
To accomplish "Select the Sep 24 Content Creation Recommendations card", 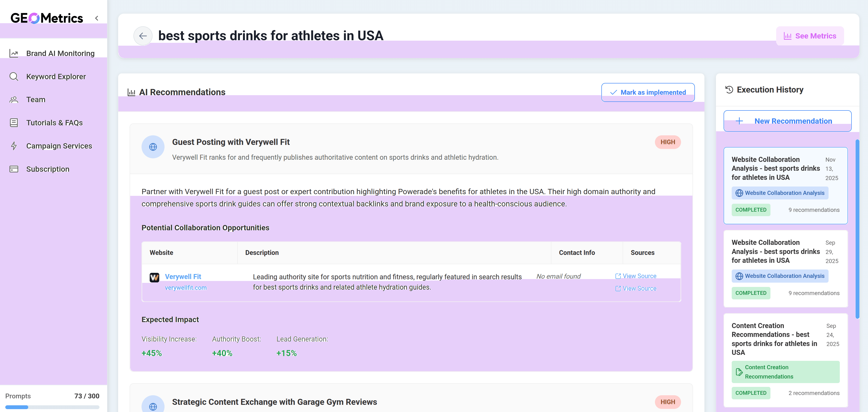I will coord(786,360).
